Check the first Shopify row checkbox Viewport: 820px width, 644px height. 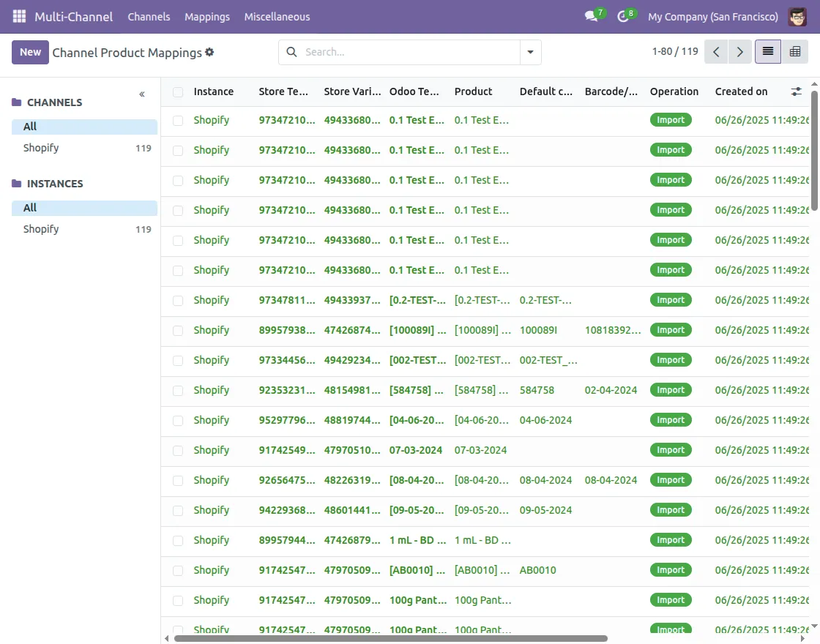(x=178, y=121)
